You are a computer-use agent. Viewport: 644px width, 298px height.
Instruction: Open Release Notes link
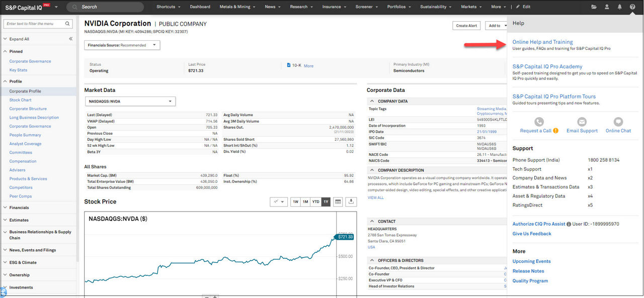(x=528, y=271)
